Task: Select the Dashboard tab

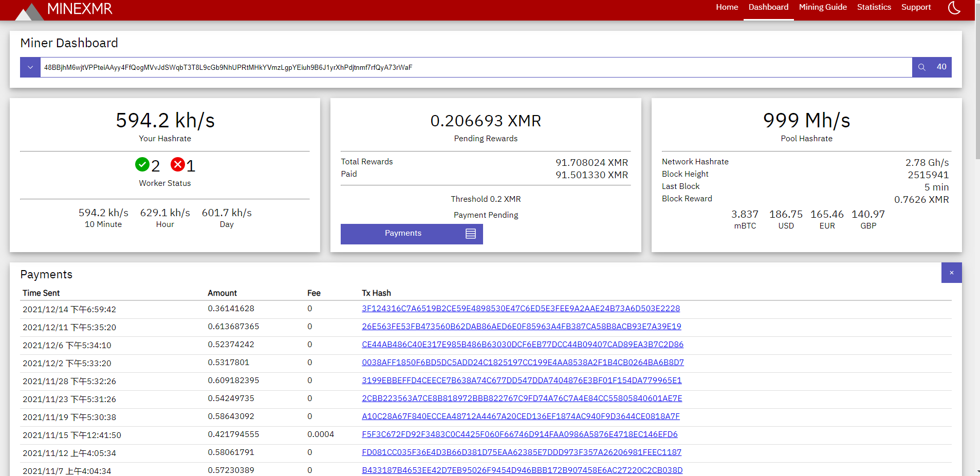Action: (768, 7)
